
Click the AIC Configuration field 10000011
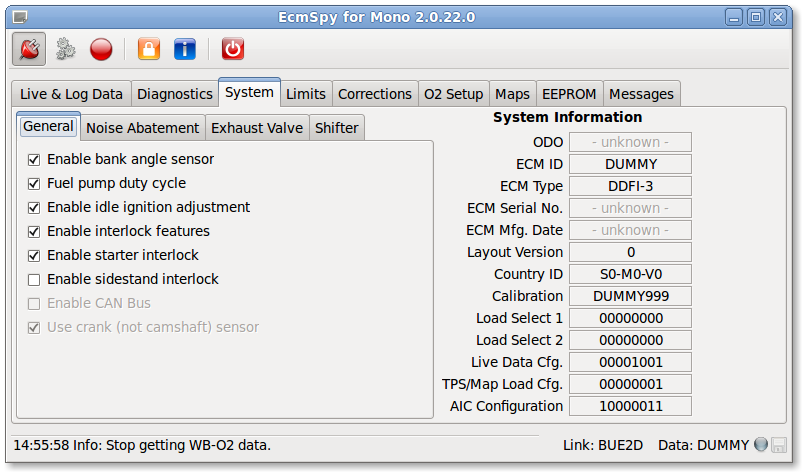[630, 406]
